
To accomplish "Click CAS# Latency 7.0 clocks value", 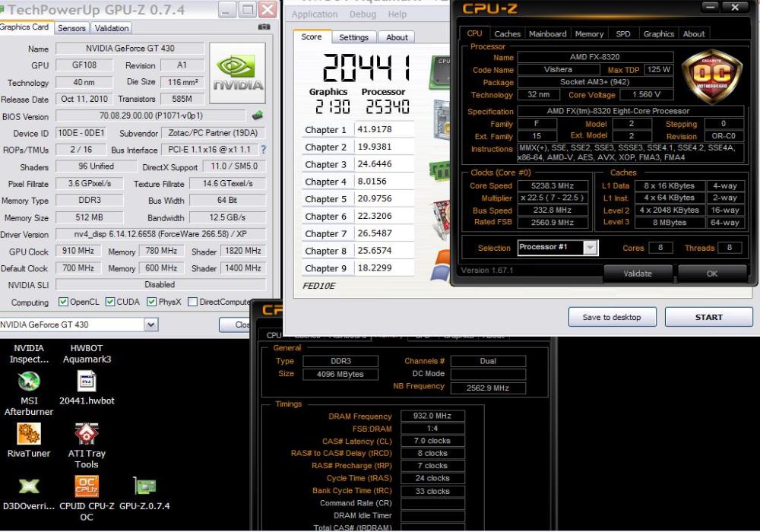I will tap(432, 441).
